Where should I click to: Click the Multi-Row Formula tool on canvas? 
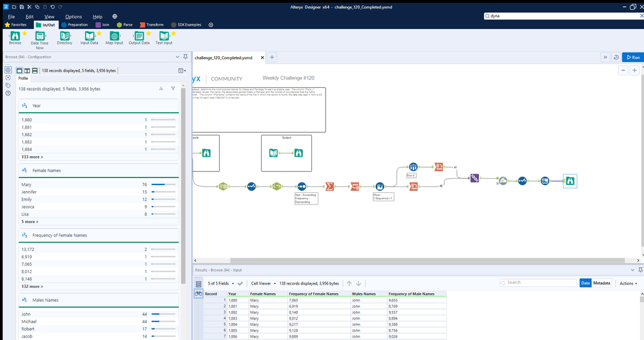(x=380, y=186)
